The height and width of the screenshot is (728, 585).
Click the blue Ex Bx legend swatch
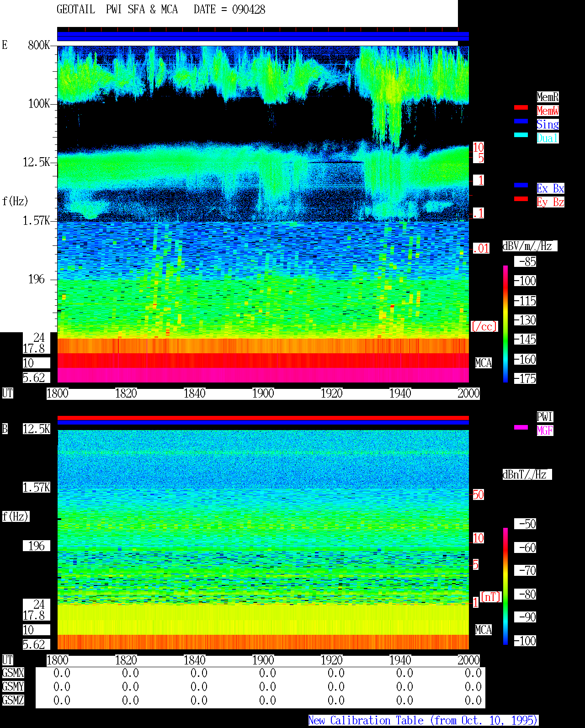pyautogui.click(x=521, y=185)
